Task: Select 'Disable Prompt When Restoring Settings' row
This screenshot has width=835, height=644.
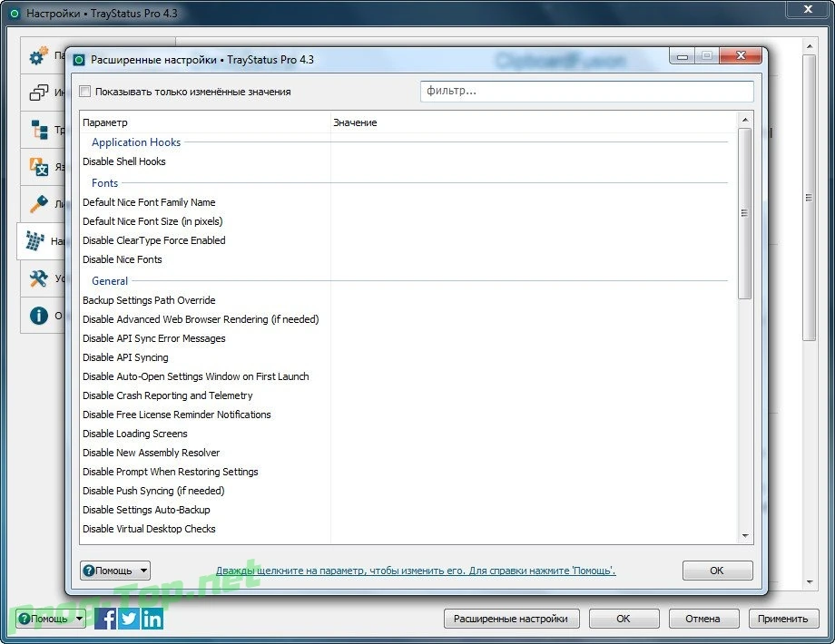Action: [x=408, y=472]
